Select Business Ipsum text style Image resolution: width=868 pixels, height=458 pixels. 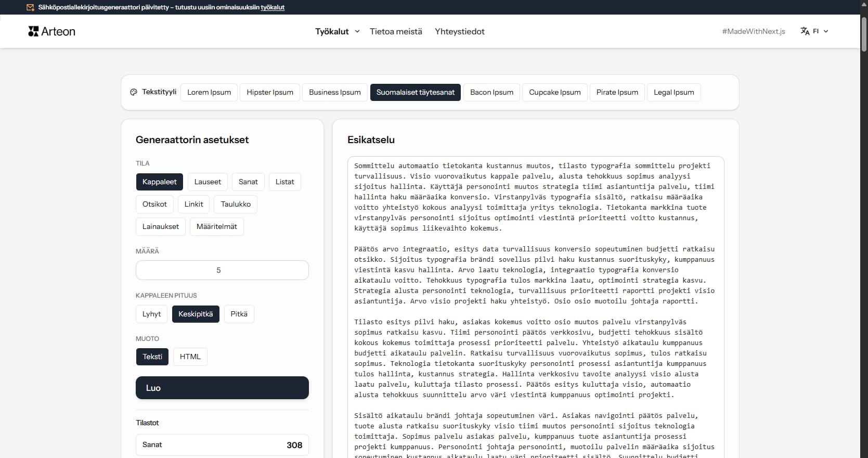(335, 92)
